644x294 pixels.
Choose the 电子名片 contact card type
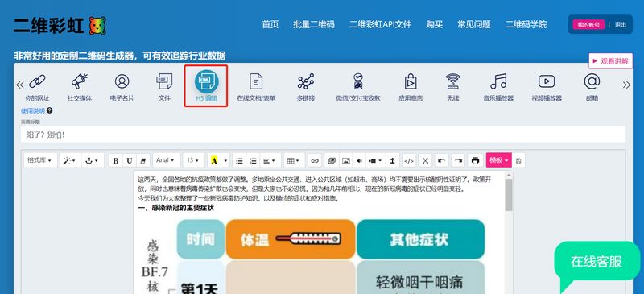[122, 87]
